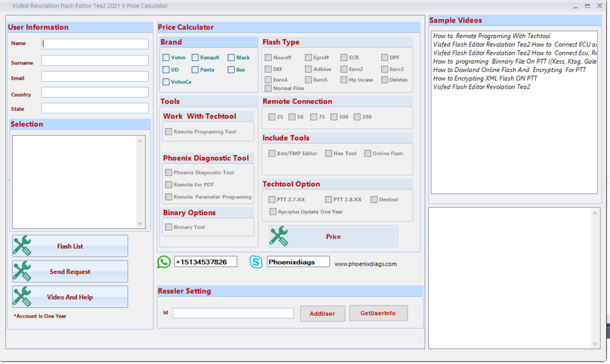Click the WhatsApp number field
The height and width of the screenshot is (364, 610).
pyautogui.click(x=206, y=262)
